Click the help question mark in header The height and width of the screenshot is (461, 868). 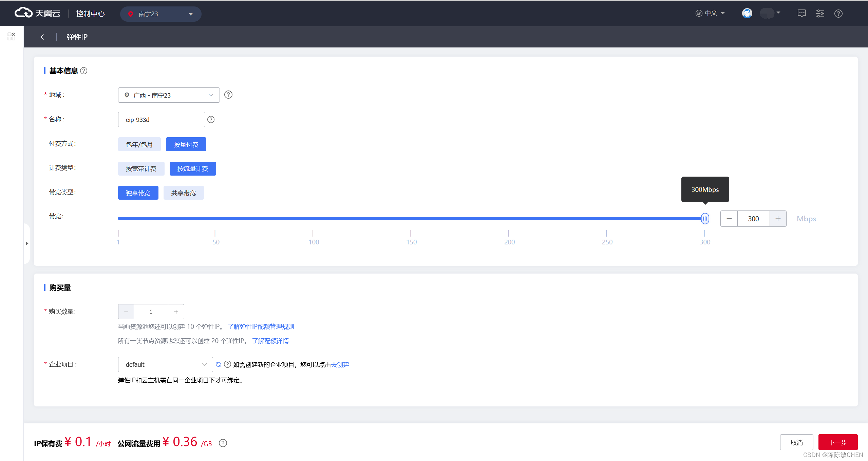(838, 14)
